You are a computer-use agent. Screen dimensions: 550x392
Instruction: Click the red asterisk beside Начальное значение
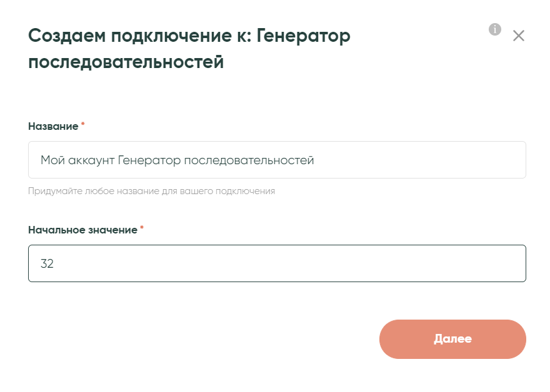click(x=142, y=228)
